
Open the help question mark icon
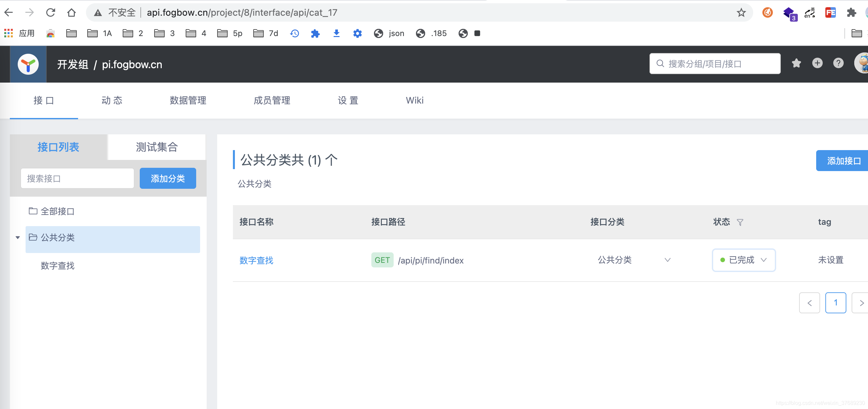pyautogui.click(x=838, y=63)
